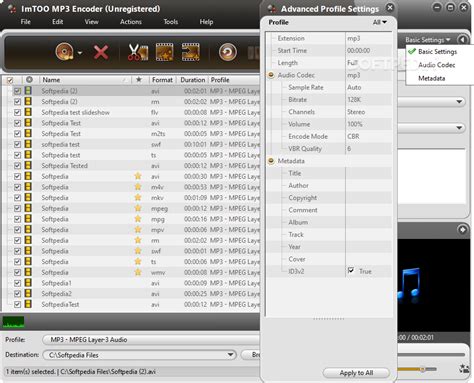The width and height of the screenshot is (474, 383).
Task: Click the Clip scissors icon
Action: coord(138,52)
